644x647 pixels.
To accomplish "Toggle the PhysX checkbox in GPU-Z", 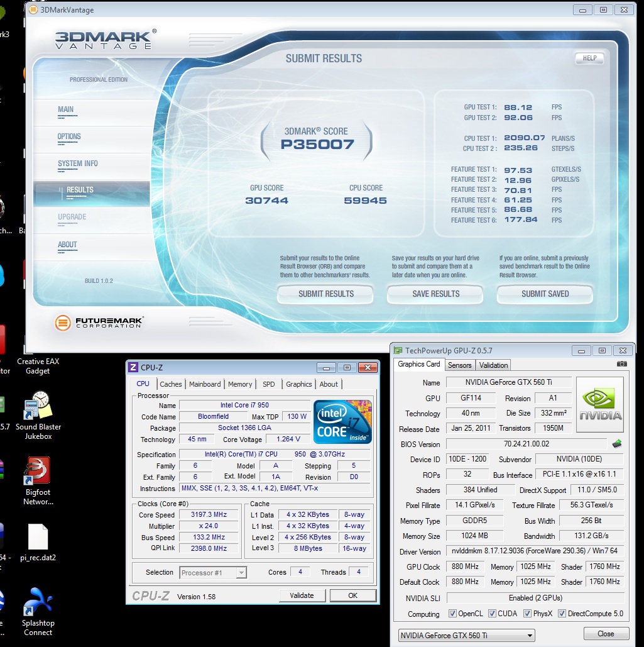I will coord(527,614).
